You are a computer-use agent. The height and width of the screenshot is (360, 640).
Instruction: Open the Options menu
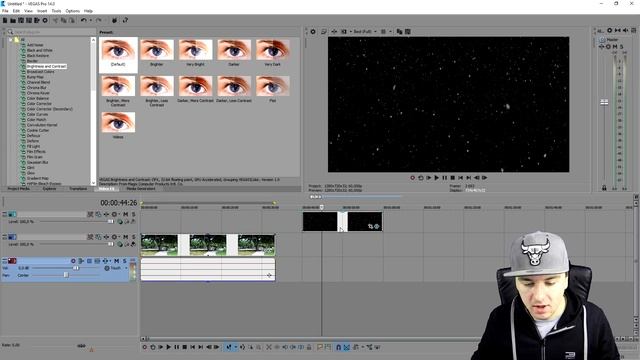pyautogui.click(x=72, y=11)
